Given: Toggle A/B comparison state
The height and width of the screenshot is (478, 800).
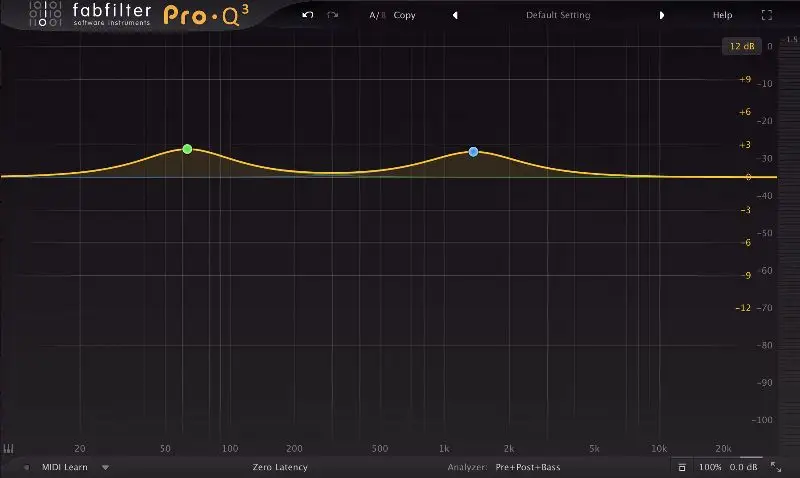Looking at the screenshot, I should 376,16.
